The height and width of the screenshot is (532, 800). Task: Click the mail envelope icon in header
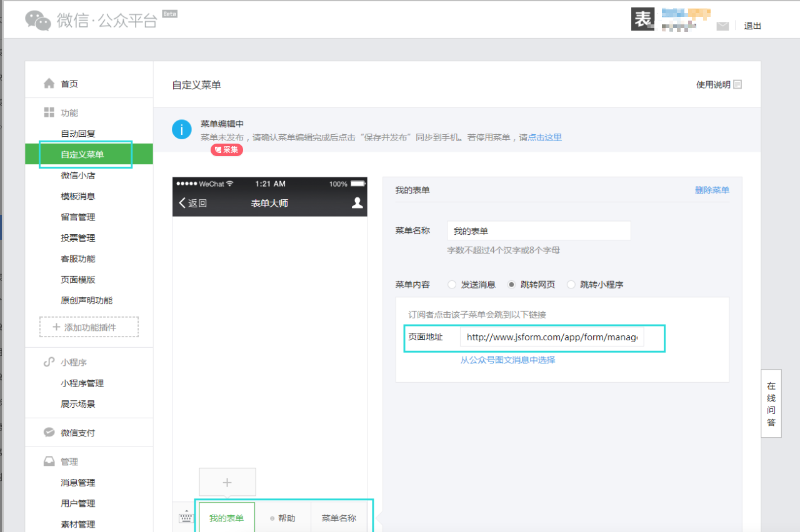pyautogui.click(x=722, y=26)
